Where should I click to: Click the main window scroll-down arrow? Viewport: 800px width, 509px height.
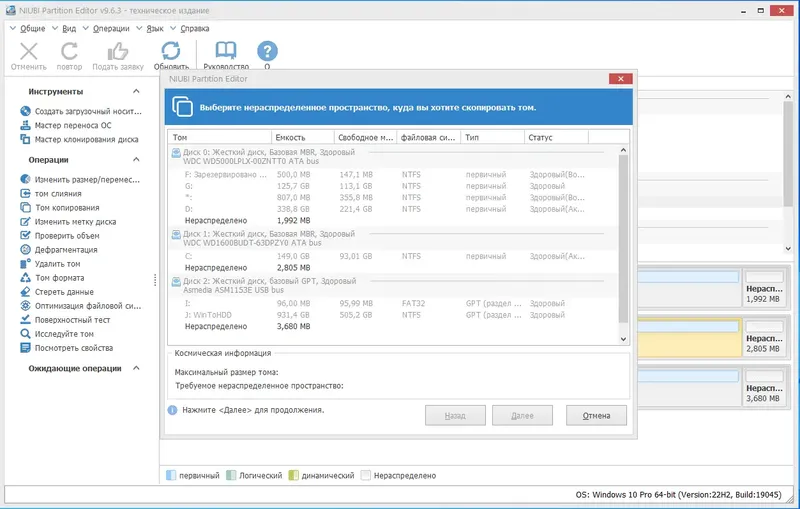pyautogui.click(x=788, y=249)
